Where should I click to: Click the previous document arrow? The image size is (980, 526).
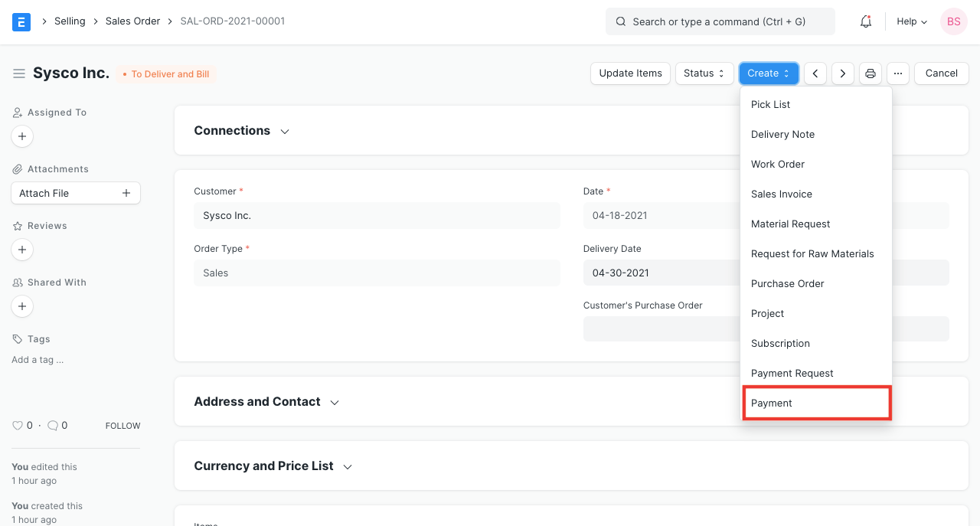tap(815, 73)
